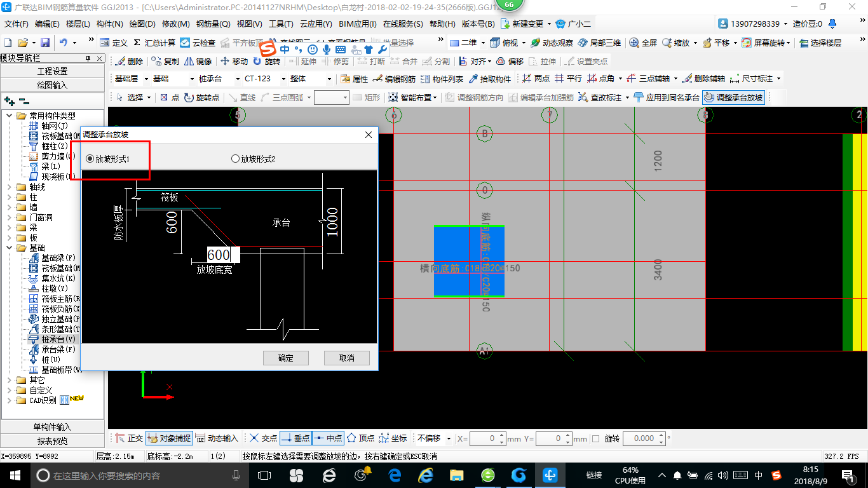Click the 复制 copy tool
Screen dimensions: 868x488
tap(165, 62)
